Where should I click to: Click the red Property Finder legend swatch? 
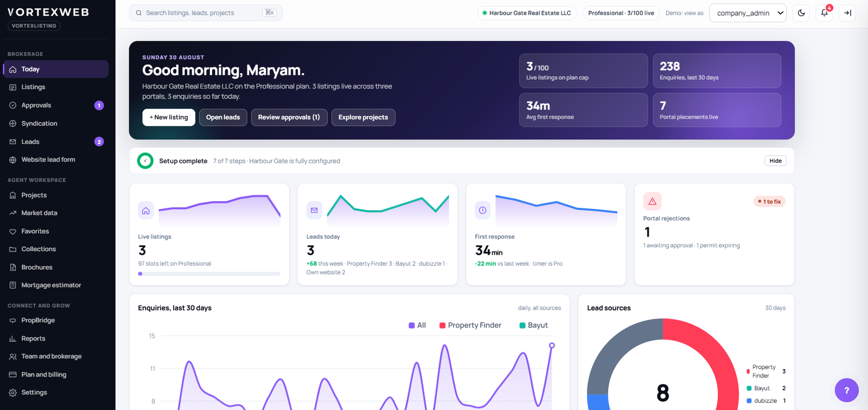click(x=748, y=371)
